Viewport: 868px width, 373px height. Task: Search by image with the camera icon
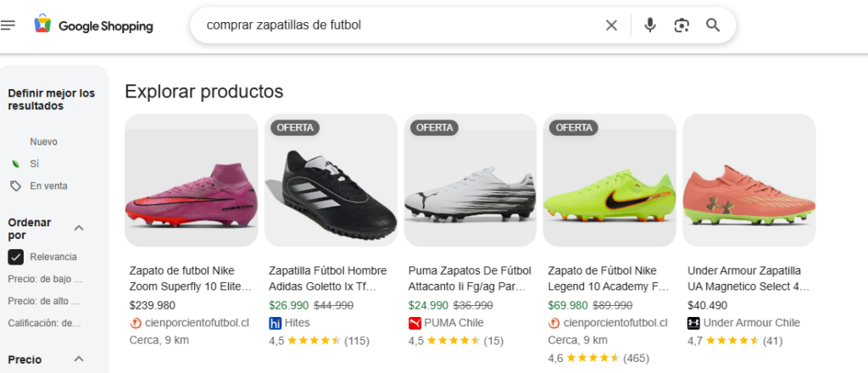[682, 25]
